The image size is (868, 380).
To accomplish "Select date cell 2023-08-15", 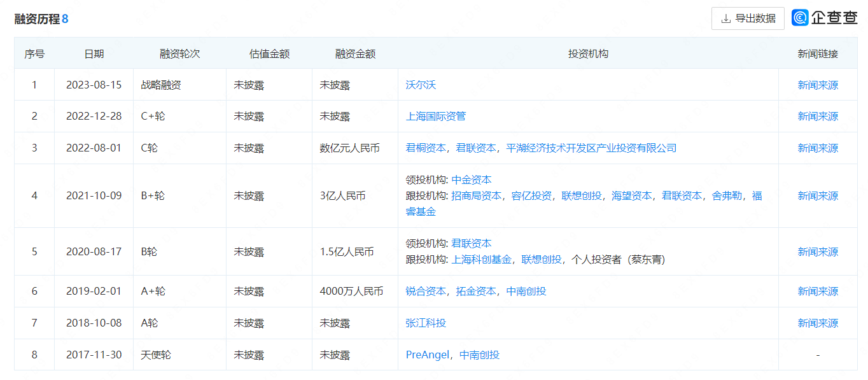I will [x=94, y=85].
